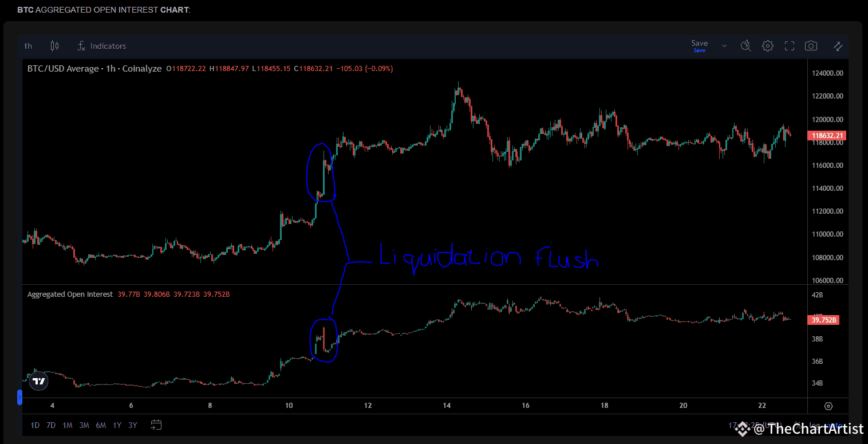Viewport: 868px width, 444px height.
Task: Expand the Save layout dropdown arrow
Action: pos(724,46)
